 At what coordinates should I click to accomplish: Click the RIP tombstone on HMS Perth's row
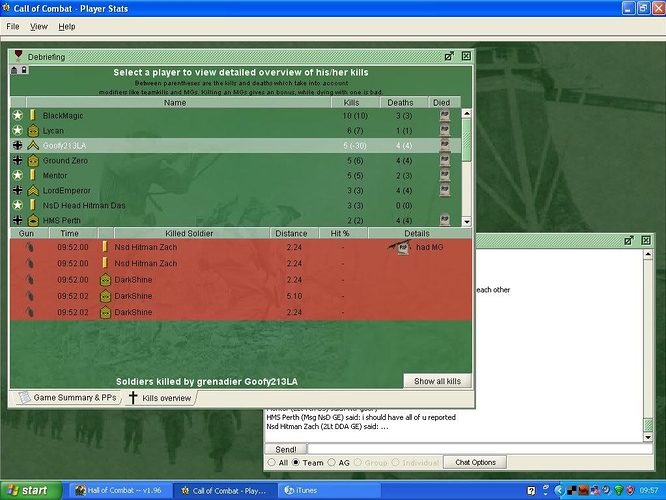coord(444,220)
